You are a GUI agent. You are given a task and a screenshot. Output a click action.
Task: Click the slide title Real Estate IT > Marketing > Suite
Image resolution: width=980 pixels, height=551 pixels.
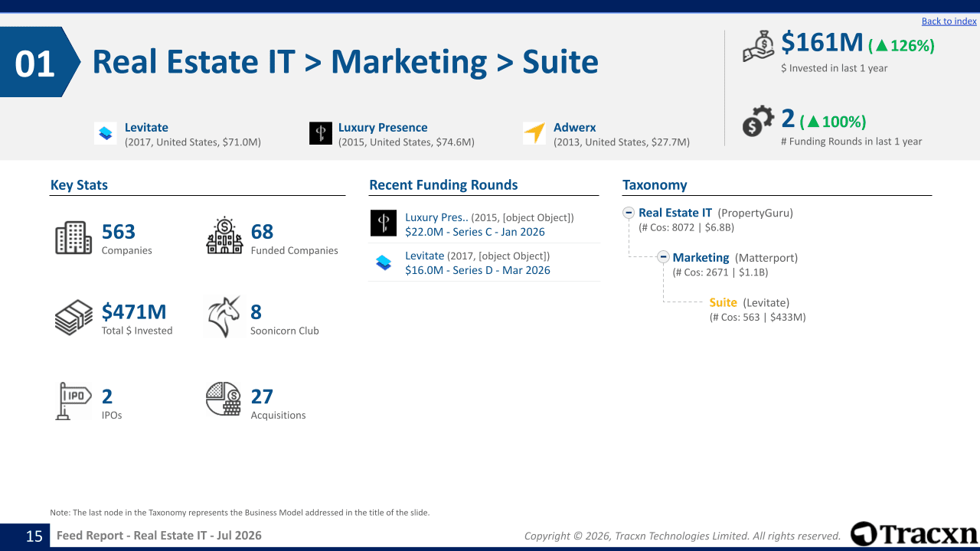click(345, 62)
